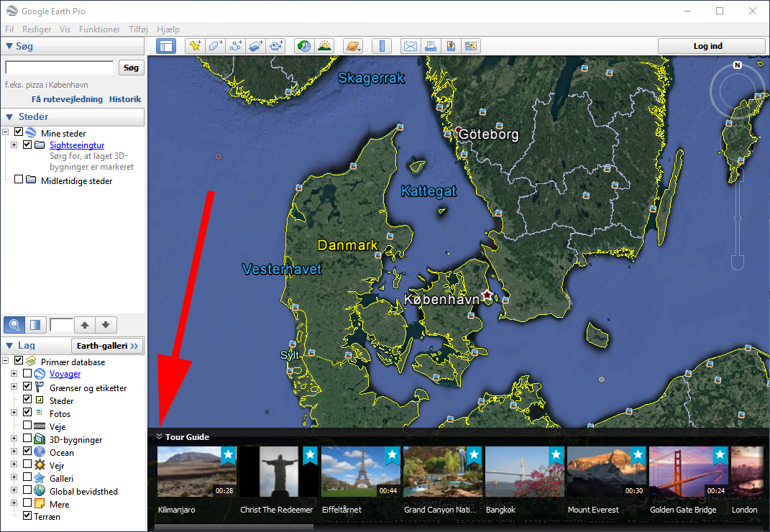Check the 3D-bygninger layer box
770x532 pixels.
(27, 439)
